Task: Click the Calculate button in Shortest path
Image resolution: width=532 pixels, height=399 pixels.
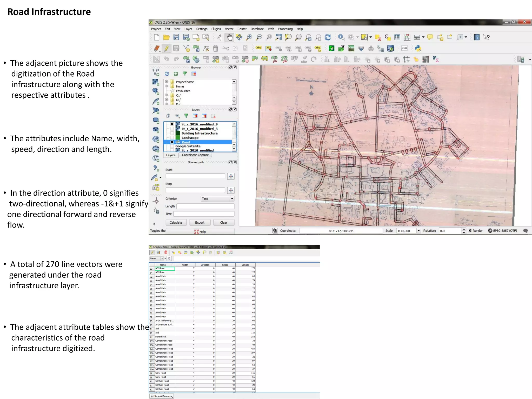Action: pos(176,223)
